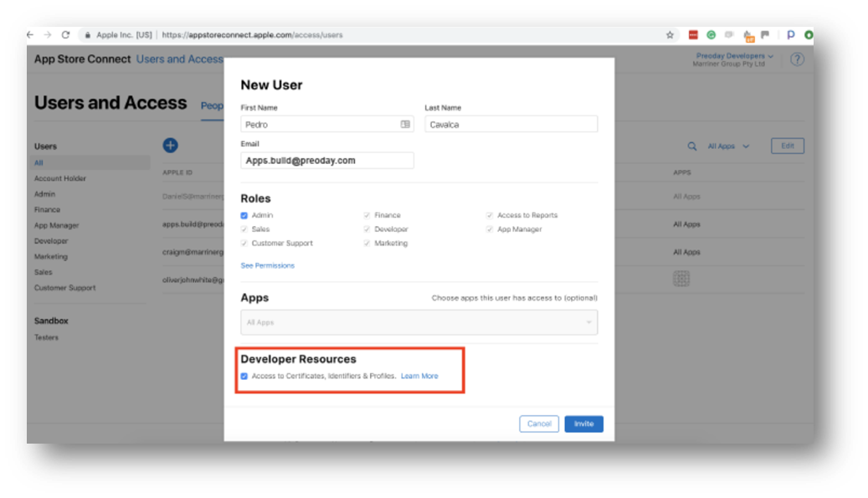Screen dimensions: 868x498
Task: Uncheck the Admin role checkbox
Action: click(244, 215)
